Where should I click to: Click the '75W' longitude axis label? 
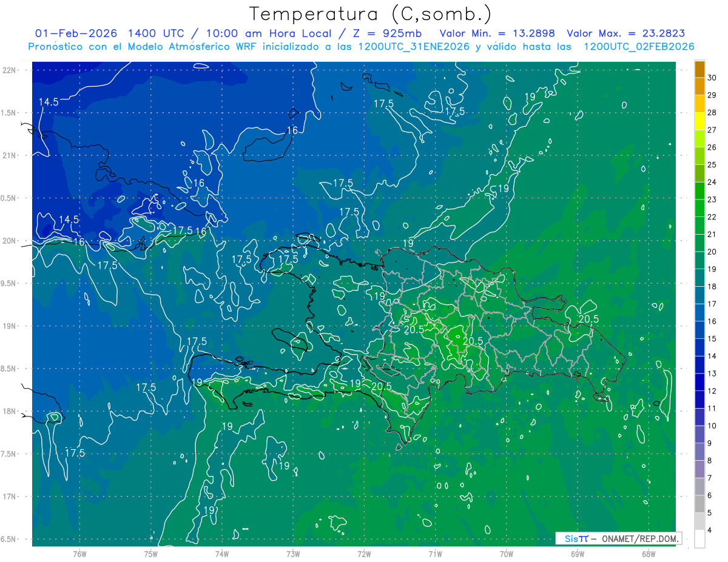(150, 554)
